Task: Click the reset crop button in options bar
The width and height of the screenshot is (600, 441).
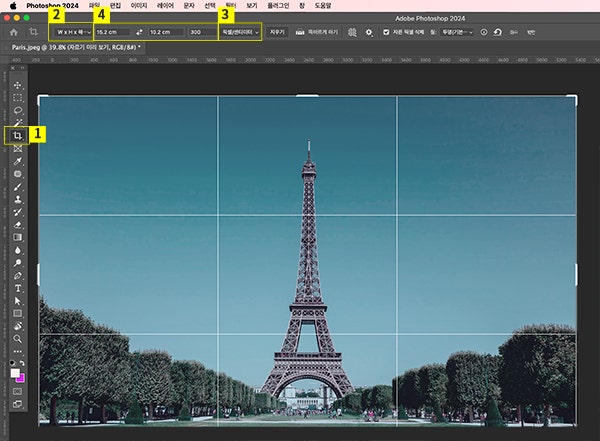Action: tap(497, 33)
